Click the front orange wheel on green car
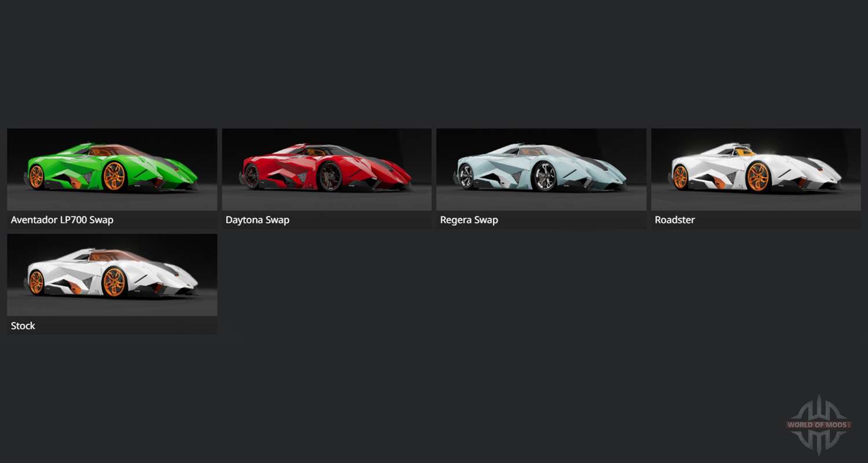The width and height of the screenshot is (868, 463). [x=114, y=176]
